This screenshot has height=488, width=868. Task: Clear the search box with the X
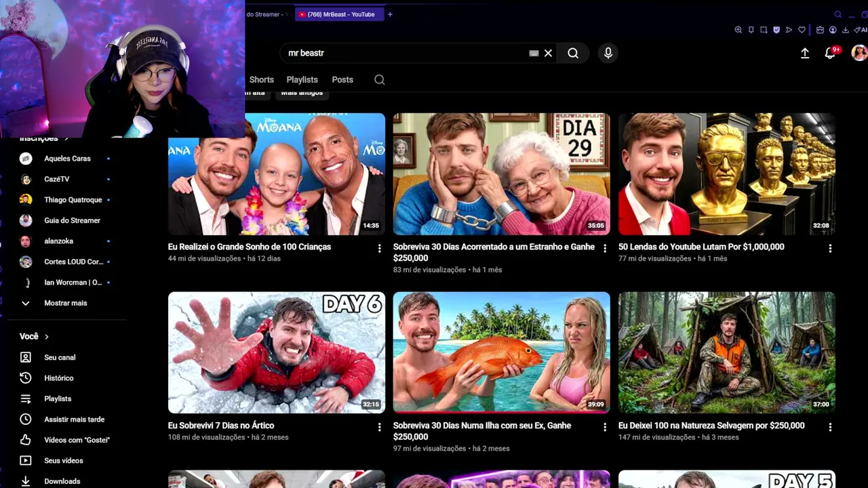point(548,53)
